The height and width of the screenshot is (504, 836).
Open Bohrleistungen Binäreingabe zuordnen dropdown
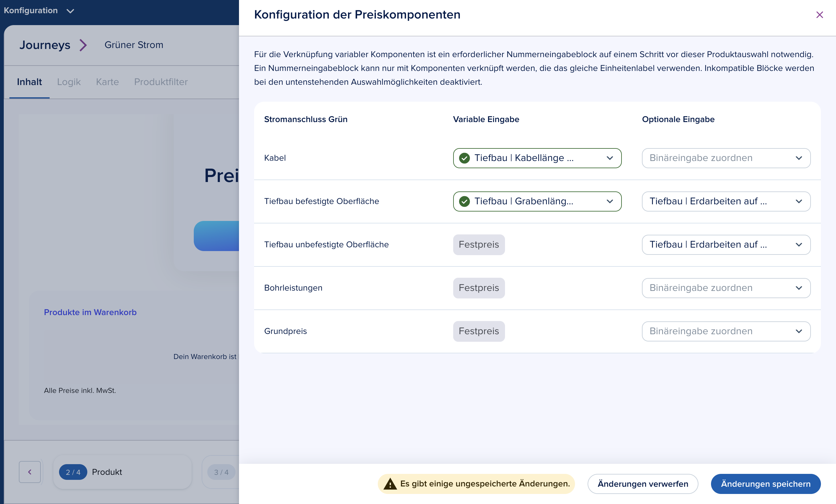pyautogui.click(x=726, y=288)
